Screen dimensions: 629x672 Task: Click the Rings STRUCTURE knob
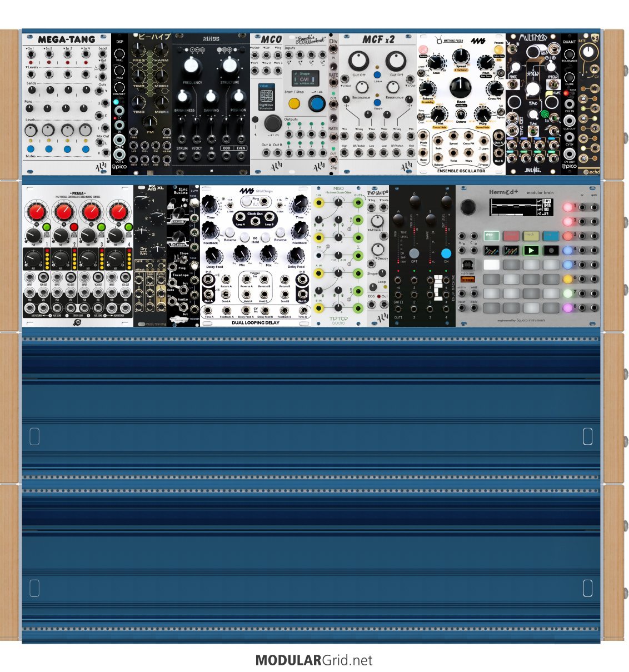pyautogui.click(x=229, y=66)
